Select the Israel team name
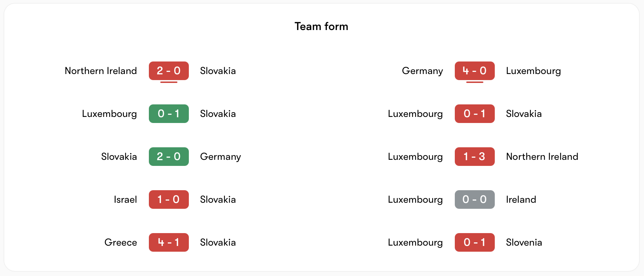 (x=125, y=199)
